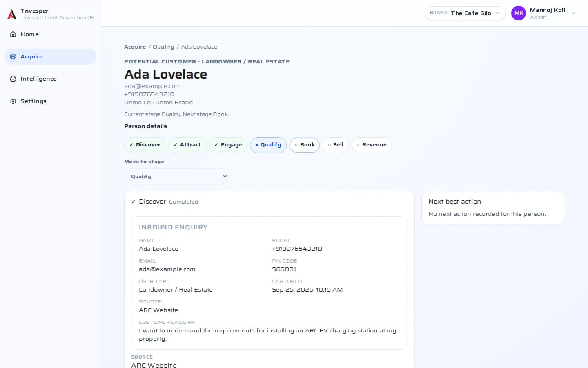Image resolution: width=588 pixels, height=368 pixels.
Task: Click the Discover Completed section header
Action: tap(165, 202)
